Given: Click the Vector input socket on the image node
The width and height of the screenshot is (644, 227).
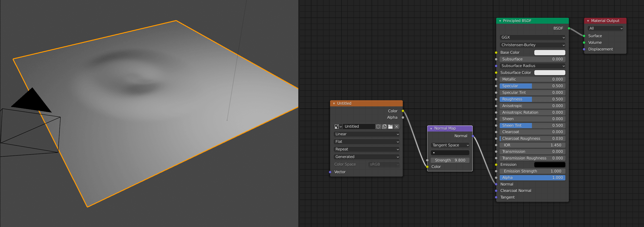Looking at the screenshot, I should [330, 172].
